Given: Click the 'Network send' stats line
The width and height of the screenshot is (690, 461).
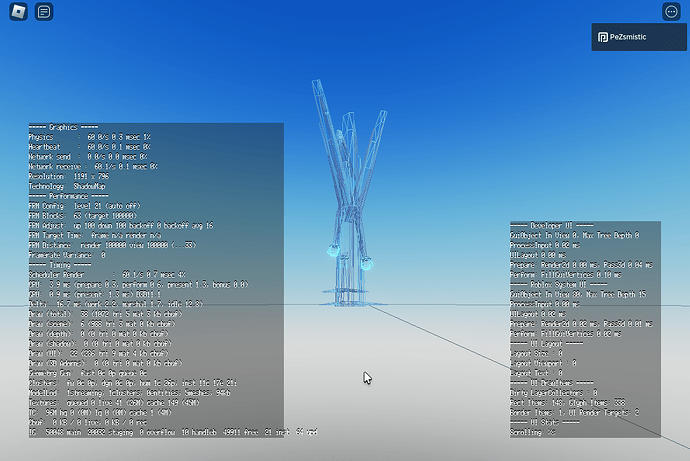Looking at the screenshot, I should click(x=88, y=157).
